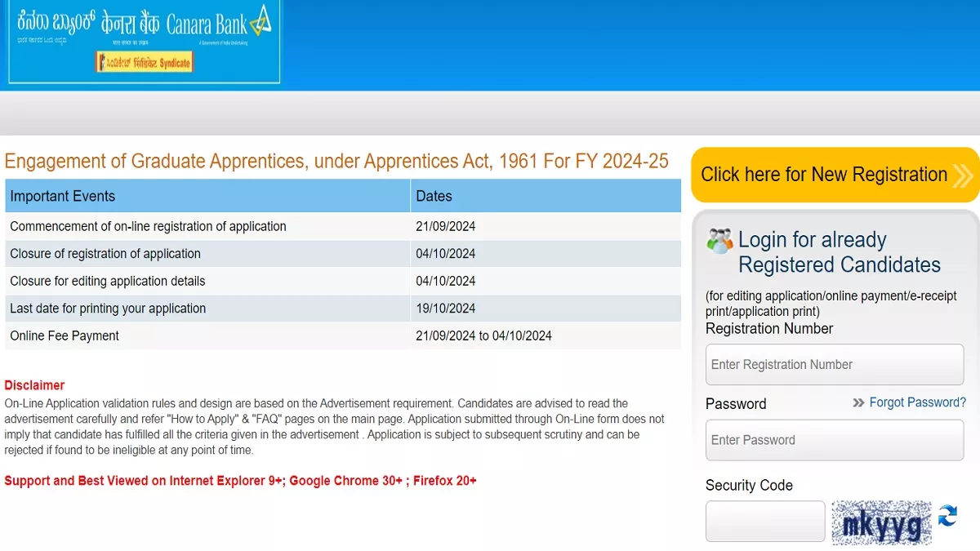Focus the Enter Password field

(x=834, y=440)
